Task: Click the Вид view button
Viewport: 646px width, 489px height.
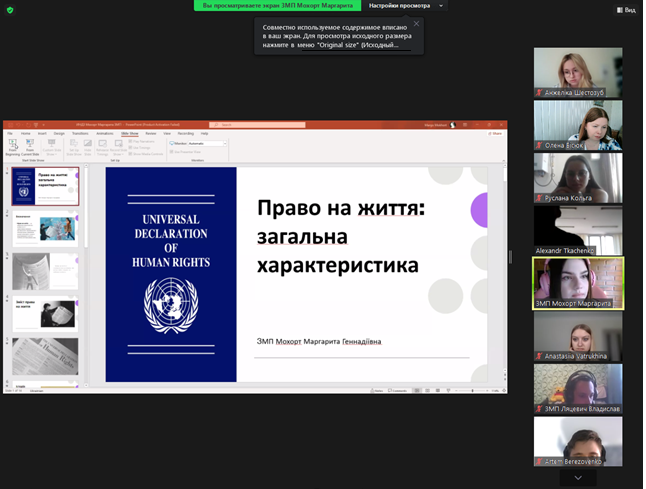Action: (x=626, y=10)
